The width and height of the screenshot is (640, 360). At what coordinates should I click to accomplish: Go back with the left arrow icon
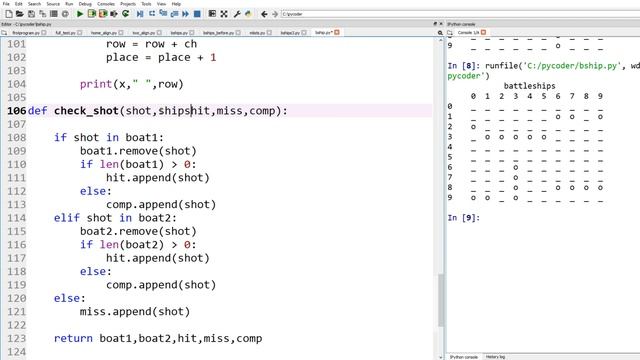pyautogui.click(x=264, y=14)
